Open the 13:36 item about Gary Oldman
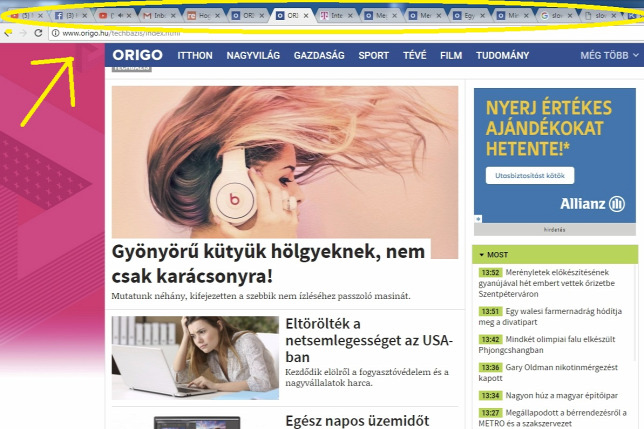This screenshot has width=644, height=429. 548,372
